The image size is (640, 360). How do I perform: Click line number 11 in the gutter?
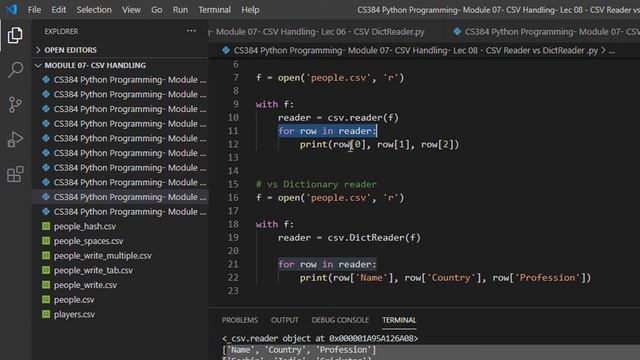click(x=233, y=131)
